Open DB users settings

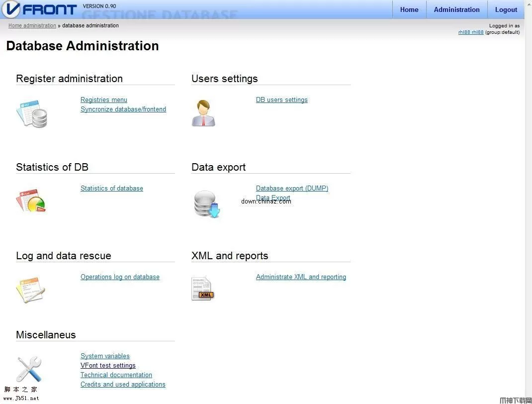coord(281,100)
